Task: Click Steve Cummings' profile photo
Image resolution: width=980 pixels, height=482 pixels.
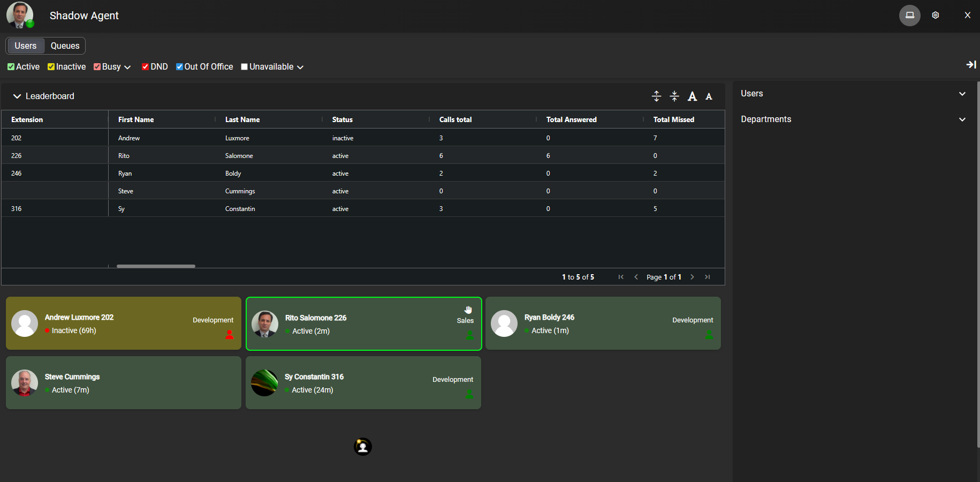Action: pos(25,383)
